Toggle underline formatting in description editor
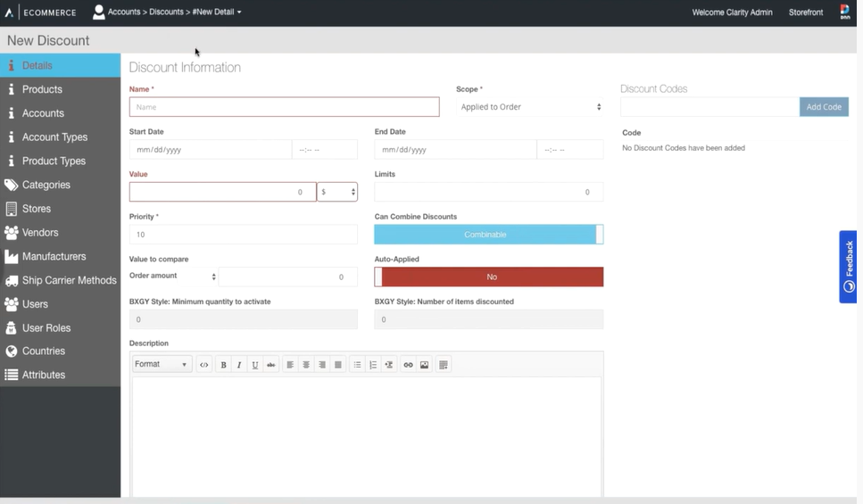This screenshot has width=863, height=504. [x=255, y=365]
